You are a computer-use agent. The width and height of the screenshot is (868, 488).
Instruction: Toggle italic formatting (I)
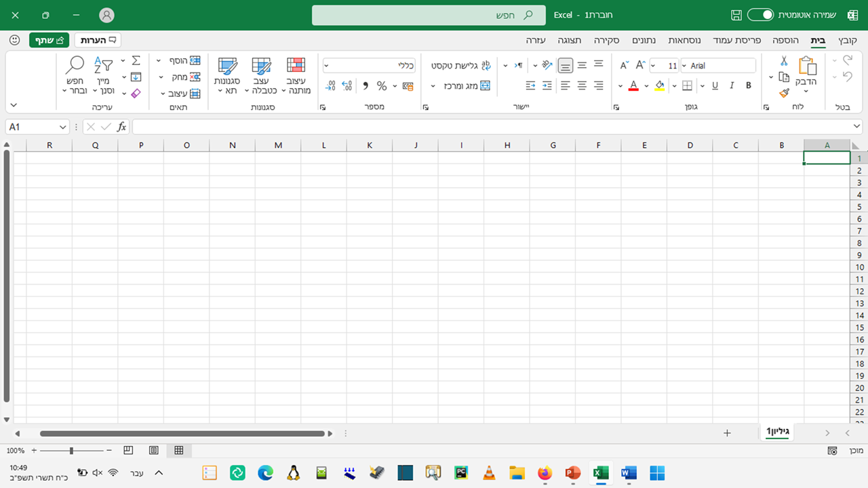(x=732, y=85)
